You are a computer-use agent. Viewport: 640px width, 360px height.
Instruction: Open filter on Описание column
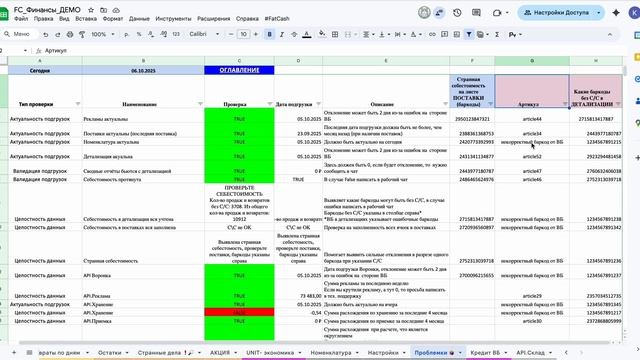coord(445,104)
